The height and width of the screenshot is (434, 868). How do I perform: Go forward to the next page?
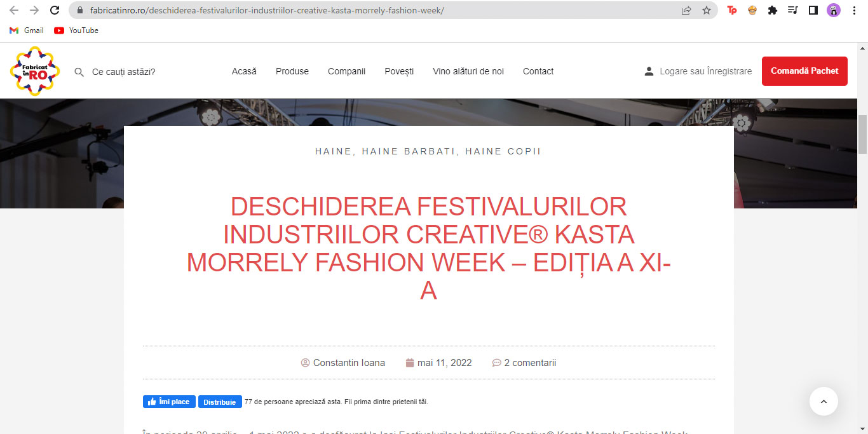tap(34, 10)
